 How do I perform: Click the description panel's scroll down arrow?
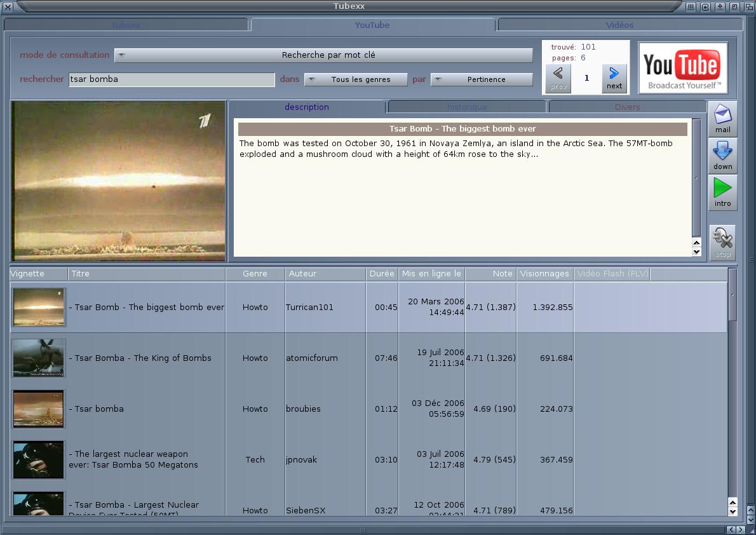click(x=696, y=252)
